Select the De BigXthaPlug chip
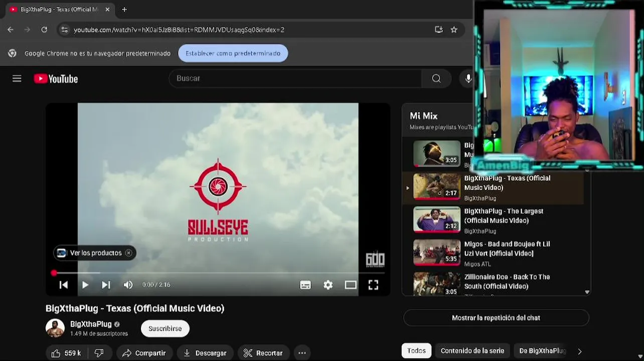644x361 pixels. point(543,350)
